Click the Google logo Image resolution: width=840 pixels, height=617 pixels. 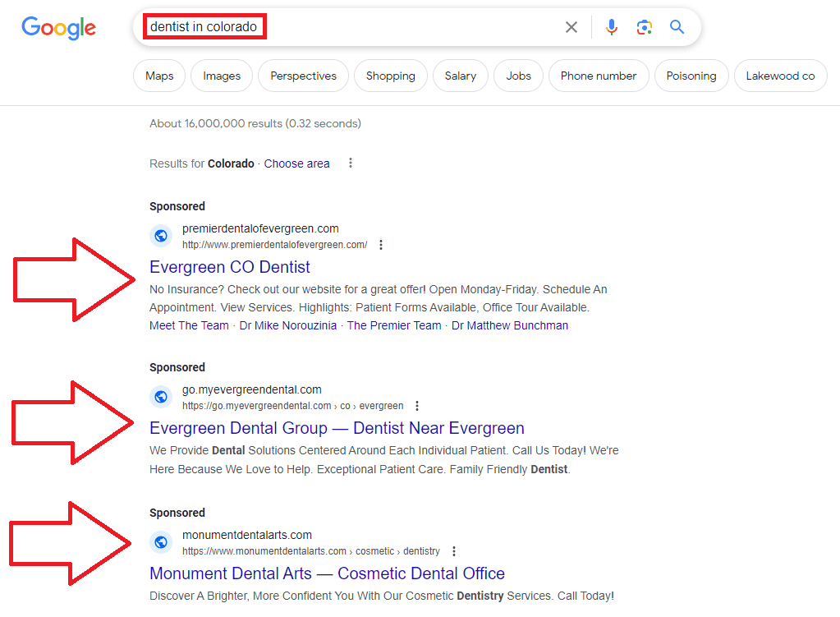coord(57,28)
